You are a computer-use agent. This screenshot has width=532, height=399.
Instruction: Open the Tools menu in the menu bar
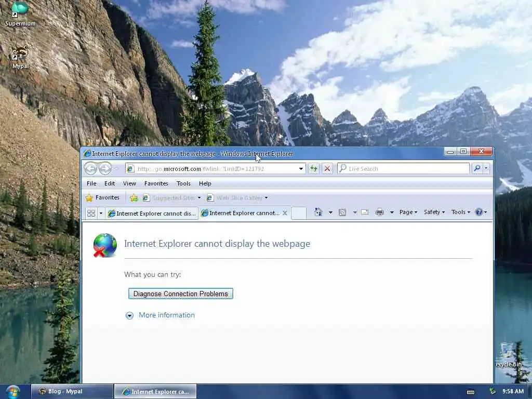(183, 183)
